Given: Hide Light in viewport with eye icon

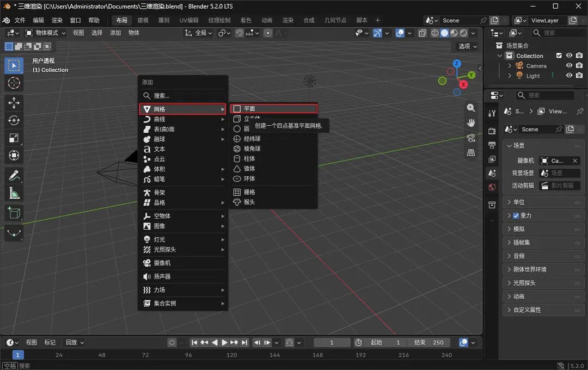Looking at the screenshot, I should pyautogui.click(x=569, y=75).
